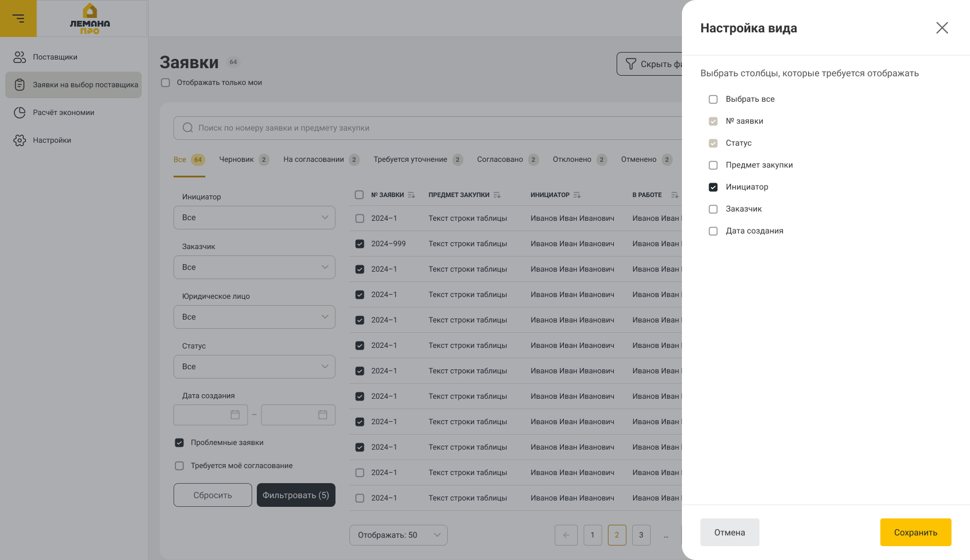The height and width of the screenshot is (560, 970).
Task: Check the Выбрать все checkbox
Action: [713, 99]
